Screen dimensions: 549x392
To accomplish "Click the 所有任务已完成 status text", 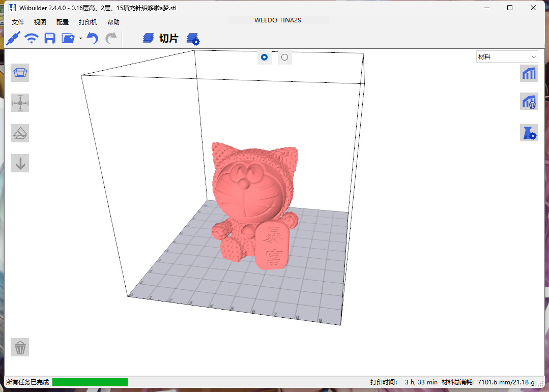I will pos(27,382).
